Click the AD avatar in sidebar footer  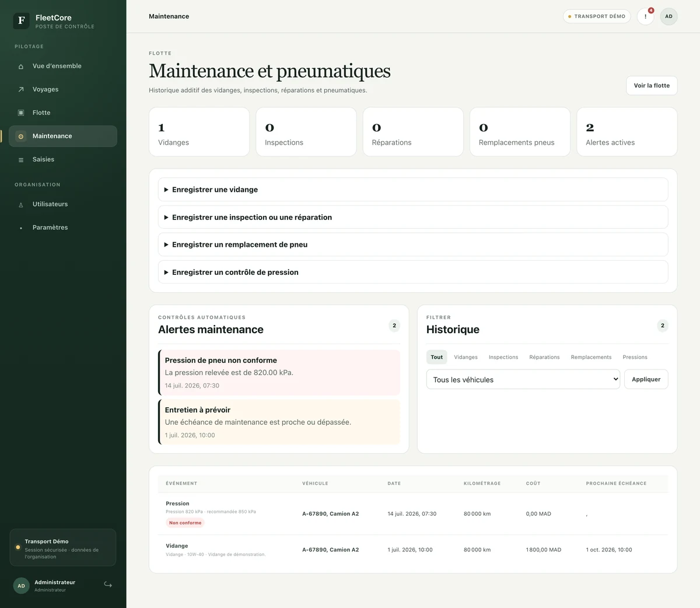(x=22, y=586)
